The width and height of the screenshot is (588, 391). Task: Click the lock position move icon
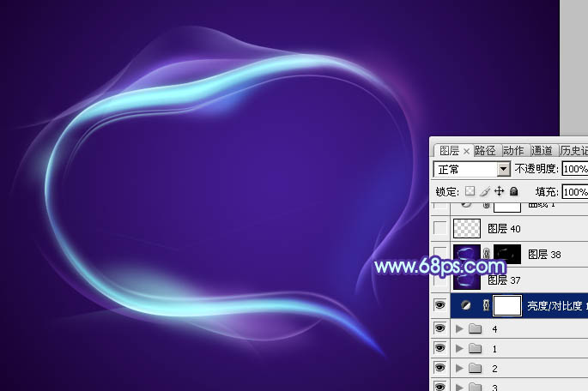[x=499, y=191]
